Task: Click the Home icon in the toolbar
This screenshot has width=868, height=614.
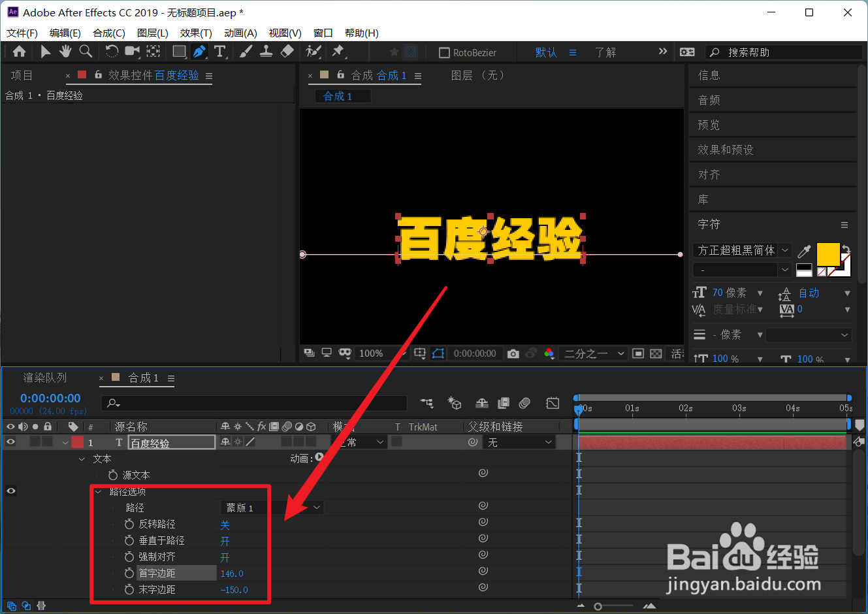Action: click(x=20, y=52)
